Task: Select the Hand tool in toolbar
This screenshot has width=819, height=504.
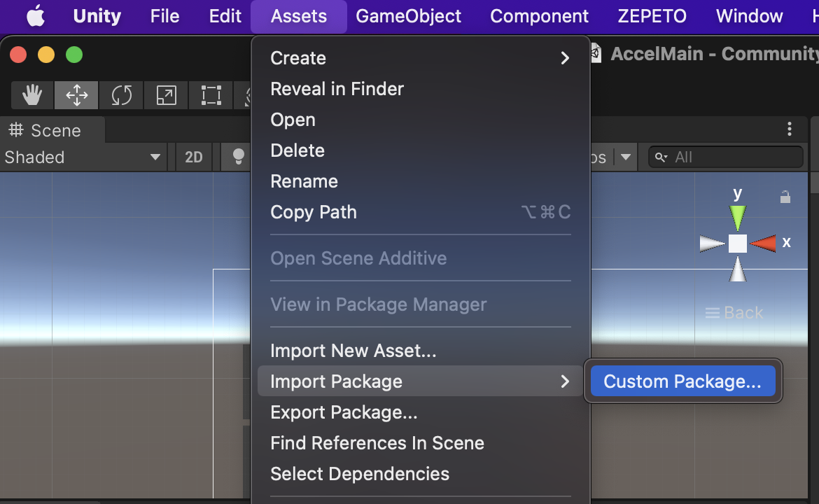Action: pyautogui.click(x=32, y=95)
